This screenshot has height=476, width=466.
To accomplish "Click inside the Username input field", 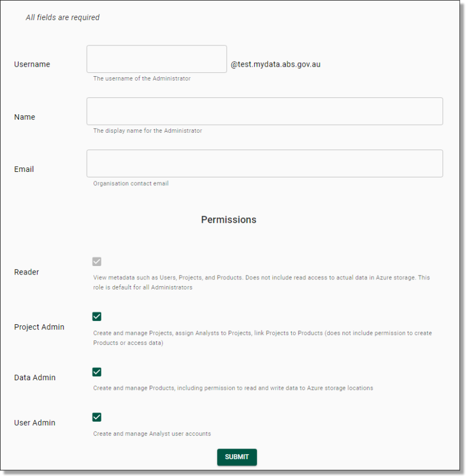I will click(156, 58).
